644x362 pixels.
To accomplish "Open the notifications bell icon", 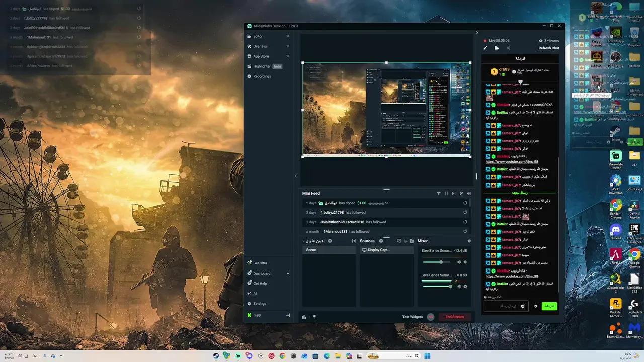I will (x=314, y=317).
